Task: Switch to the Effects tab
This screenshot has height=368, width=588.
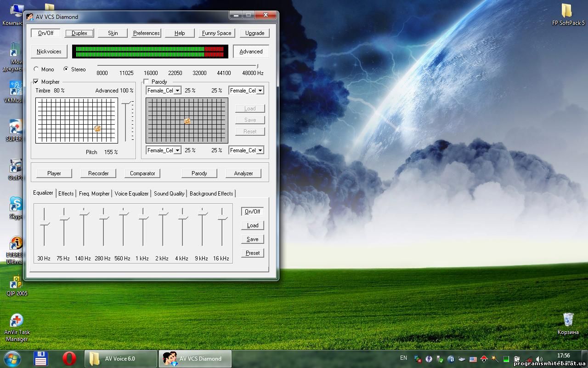Action: (x=66, y=194)
